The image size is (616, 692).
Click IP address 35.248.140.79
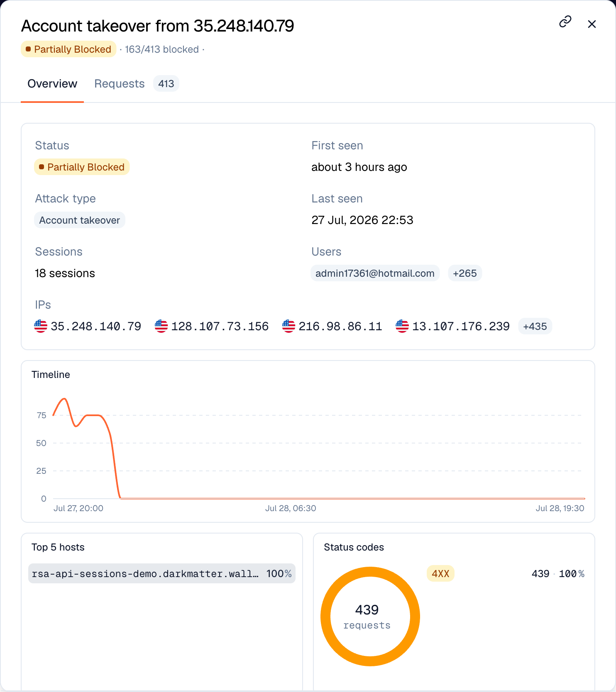point(96,327)
